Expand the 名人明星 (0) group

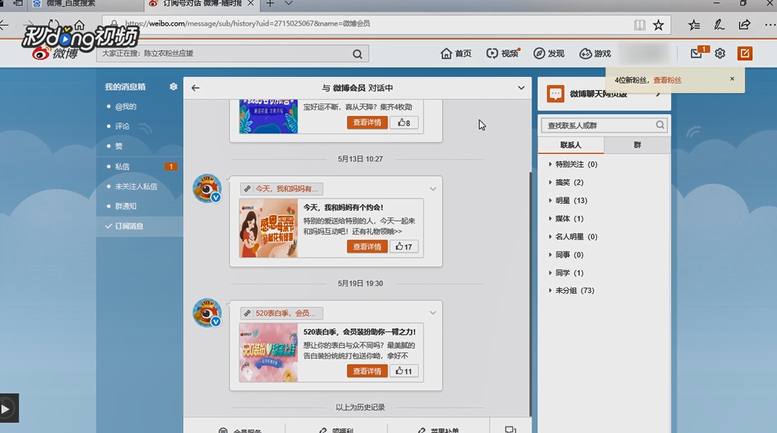pyautogui.click(x=573, y=237)
